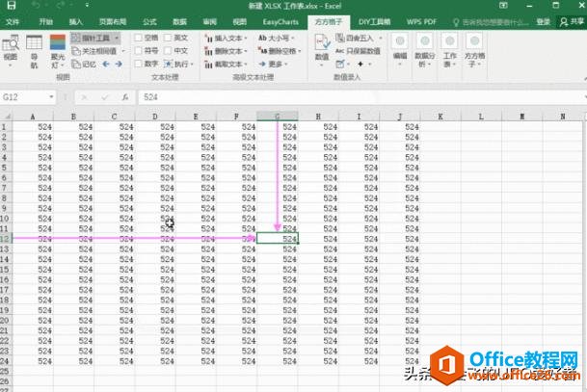
Task: Click 只保留数值 keep values only
Action: coord(358,51)
